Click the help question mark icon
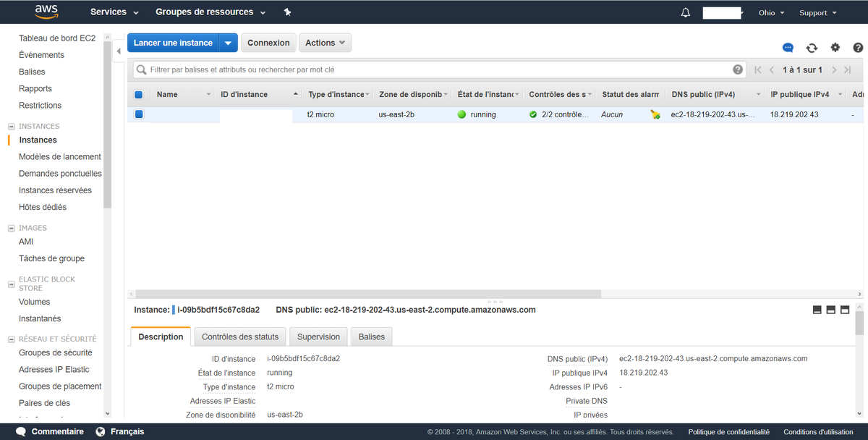Screen dimensions: 868x440 pos(738,70)
